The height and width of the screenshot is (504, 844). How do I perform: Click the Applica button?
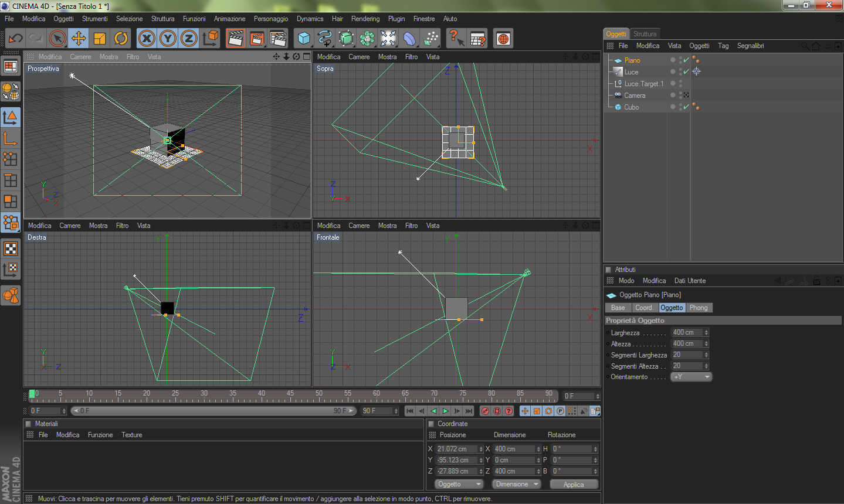click(x=573, y=484)
